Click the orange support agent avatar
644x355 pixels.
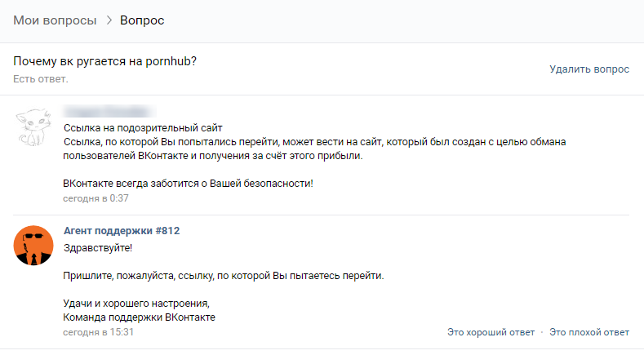click(x=34, y=244)
